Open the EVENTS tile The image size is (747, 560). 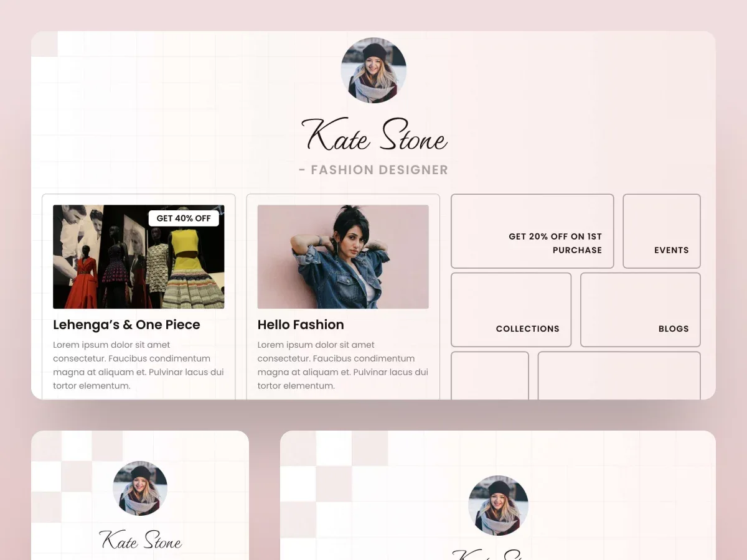[662, 231]
